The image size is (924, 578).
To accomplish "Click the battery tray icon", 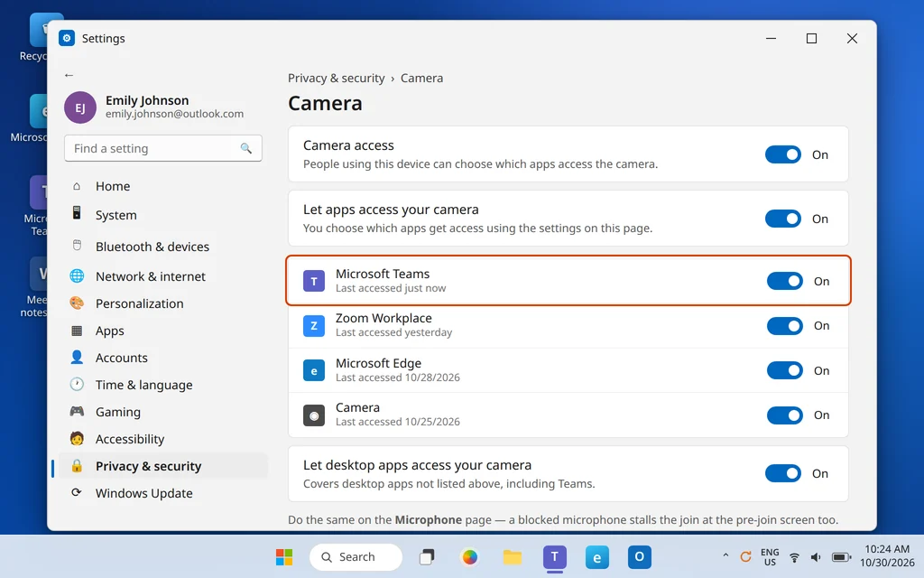I will [x=841, y=557].
